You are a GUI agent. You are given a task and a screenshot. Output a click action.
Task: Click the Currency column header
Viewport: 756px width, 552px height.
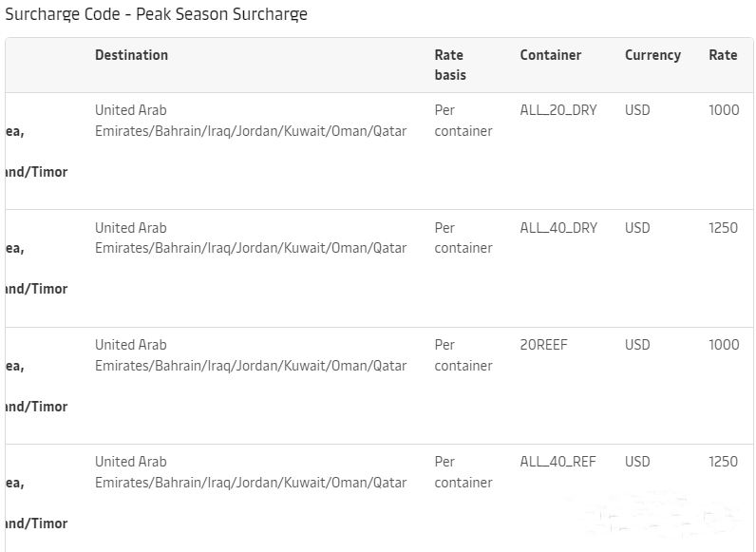pos(652,55)
